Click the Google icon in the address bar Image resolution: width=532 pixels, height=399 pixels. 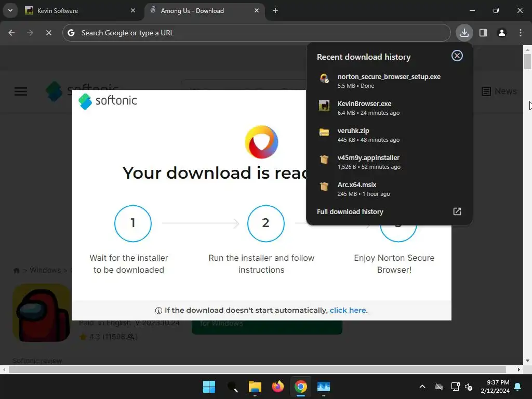point(71,33)
